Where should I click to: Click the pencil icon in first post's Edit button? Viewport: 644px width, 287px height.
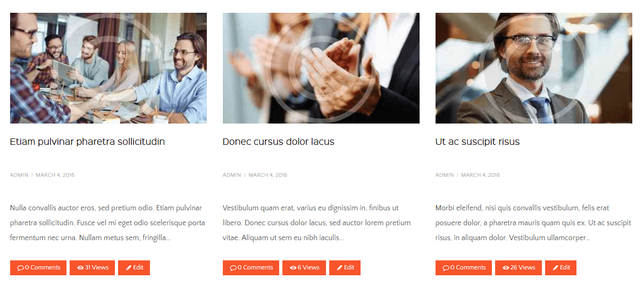coord(128,268)
